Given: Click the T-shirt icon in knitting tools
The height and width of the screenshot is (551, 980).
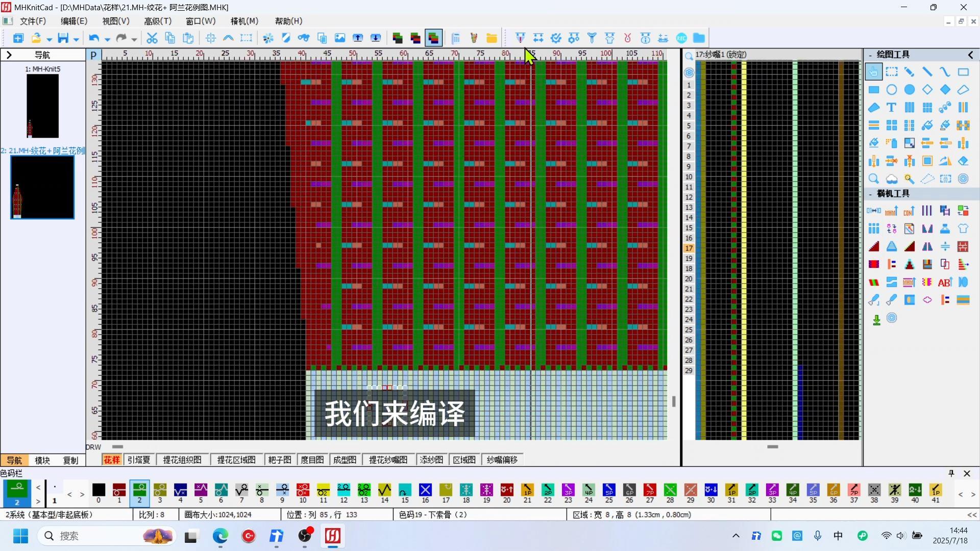Looking at the screenshot, I should [x=963, y=229].
